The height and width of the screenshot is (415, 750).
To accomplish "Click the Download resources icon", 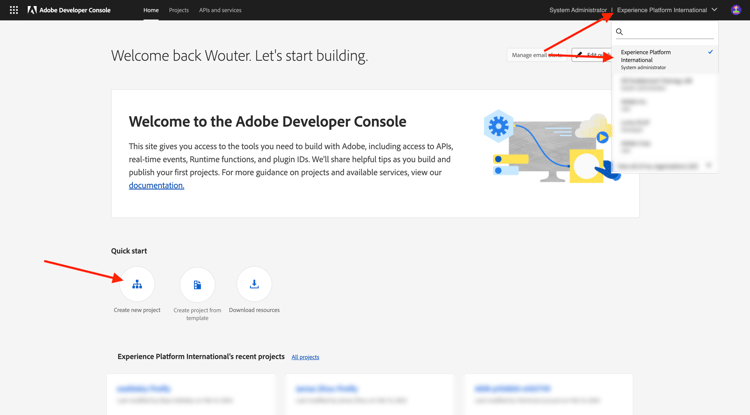I will point(254,284).
